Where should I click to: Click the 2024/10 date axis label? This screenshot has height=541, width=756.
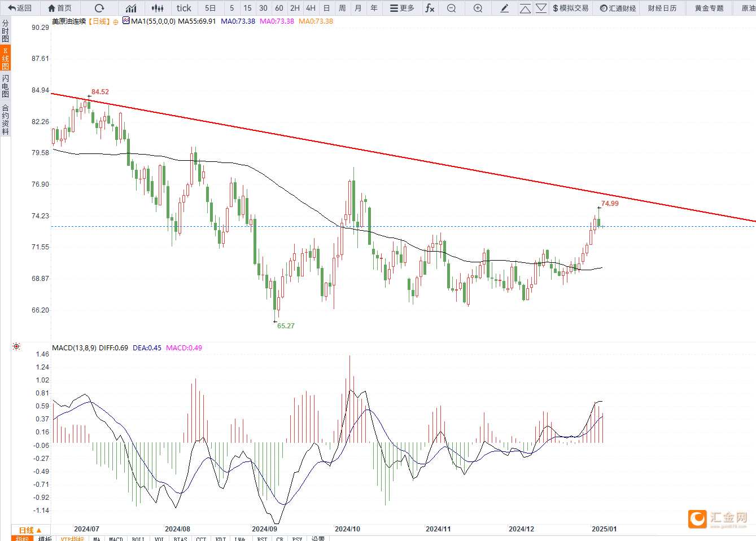[347, 529]
